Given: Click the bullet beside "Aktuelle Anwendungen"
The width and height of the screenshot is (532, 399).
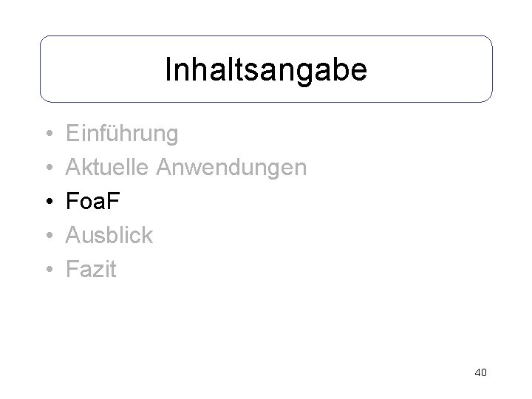Looking at the screenshot, I should [x=47, y=168].
